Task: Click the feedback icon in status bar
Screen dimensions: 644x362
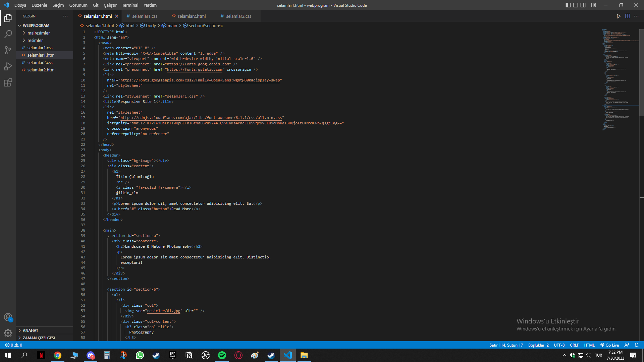Action: point(627,345)
